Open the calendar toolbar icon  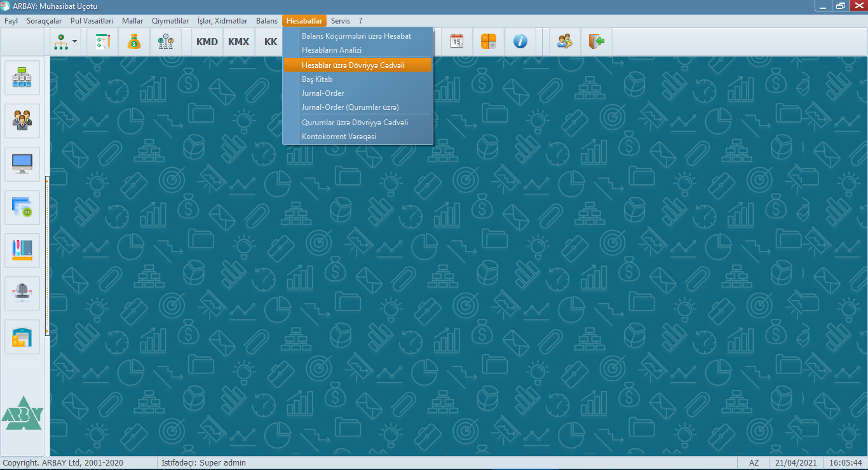(x=457, y=42)
